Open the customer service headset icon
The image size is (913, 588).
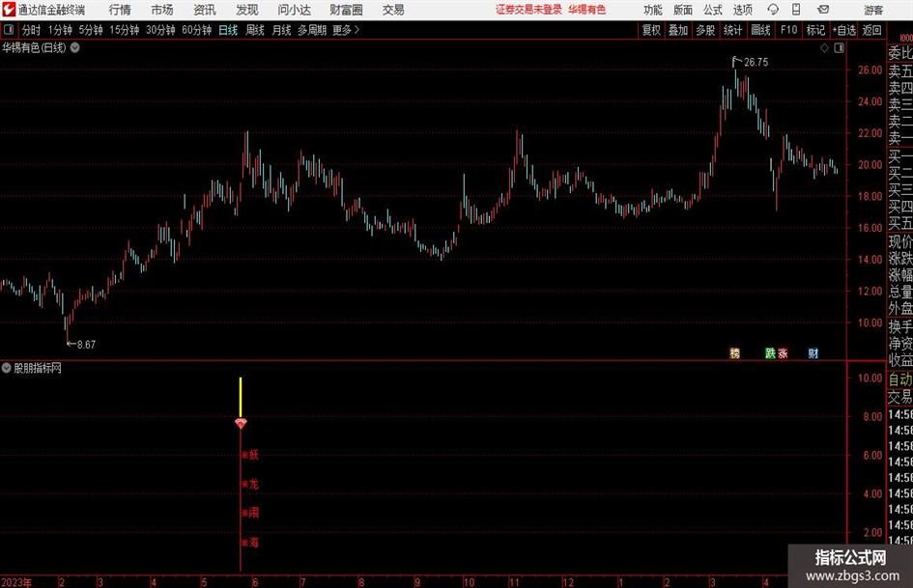pos(773,10)
